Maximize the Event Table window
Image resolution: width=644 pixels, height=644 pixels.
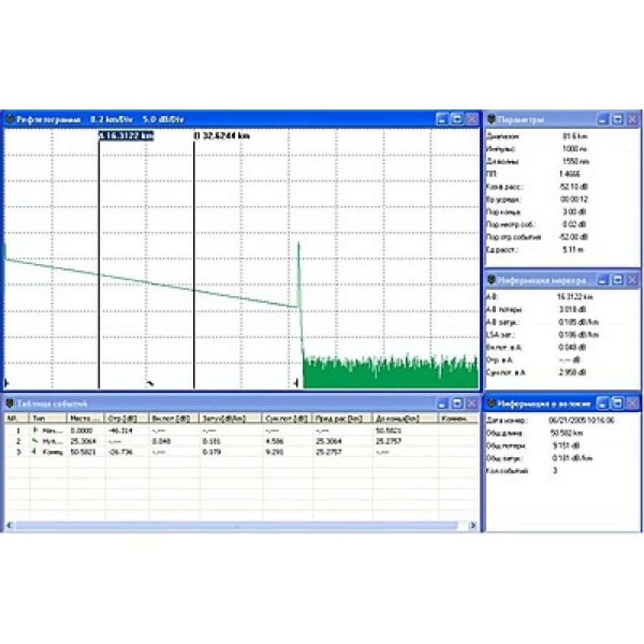(457, 404)
